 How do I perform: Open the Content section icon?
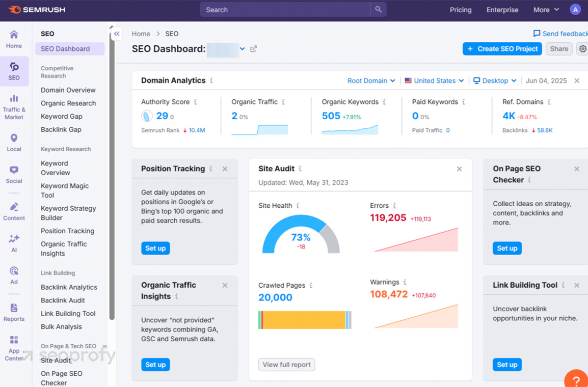tap(14, 212)
